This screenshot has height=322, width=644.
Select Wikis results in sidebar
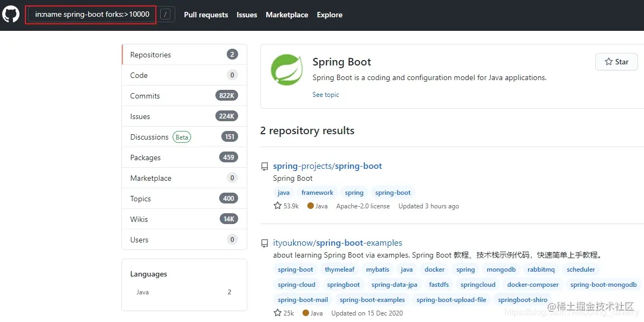pyautogui.click(x=185, y=219)
